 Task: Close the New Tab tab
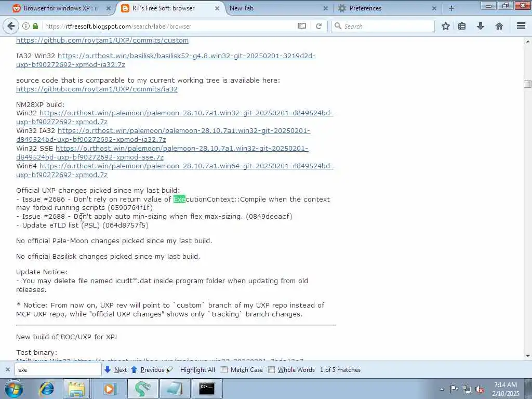[325, 8]
